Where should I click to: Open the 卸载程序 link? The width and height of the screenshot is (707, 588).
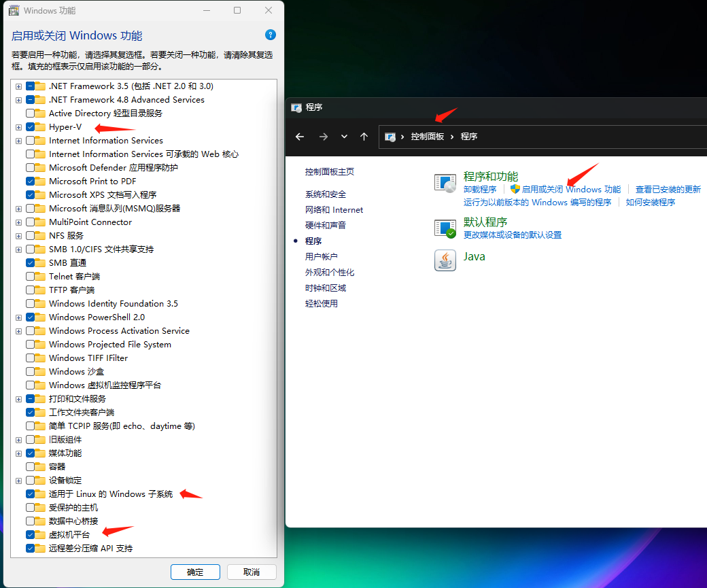click(480, 190)
